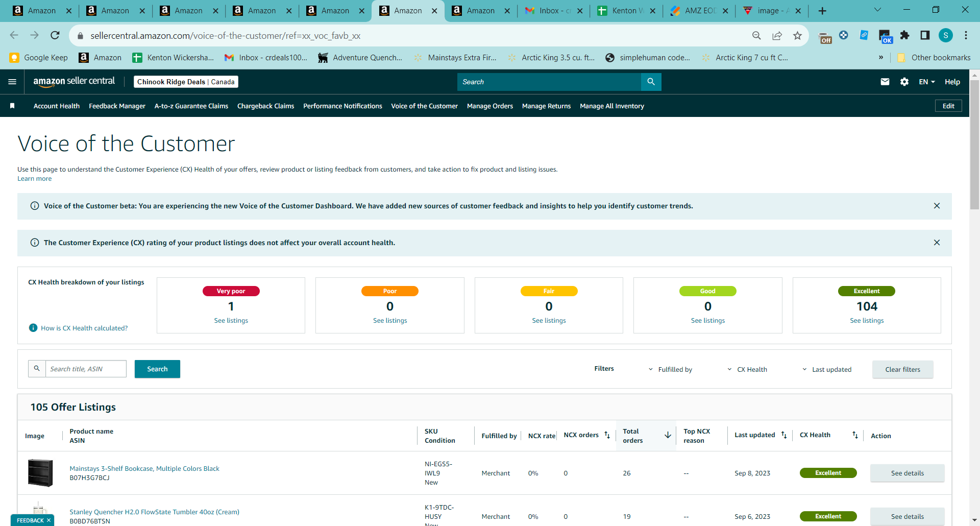Screen dimensions: 980x526
Task: Click the info icon beside How is CX Health calculated
Action: 33,328
